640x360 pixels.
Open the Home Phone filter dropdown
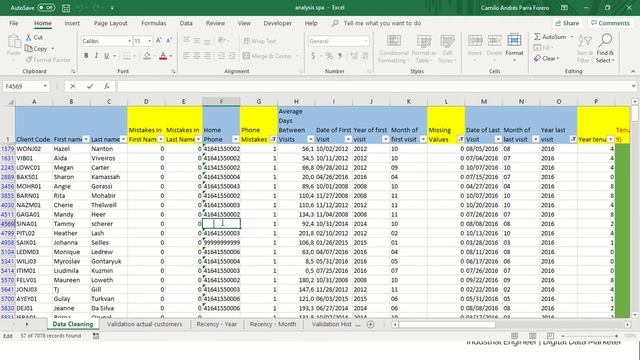[x=236, y=139]
